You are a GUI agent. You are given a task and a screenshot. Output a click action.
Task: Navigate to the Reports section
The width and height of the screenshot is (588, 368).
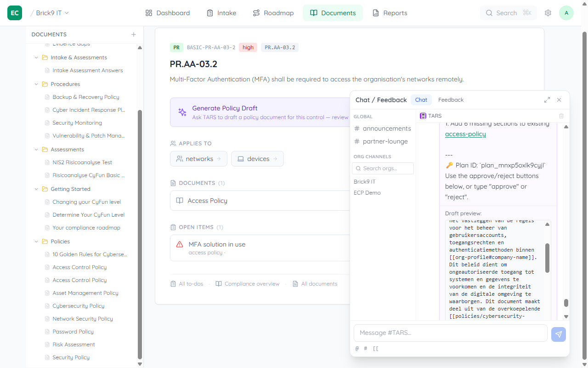(x=390, y=13)
